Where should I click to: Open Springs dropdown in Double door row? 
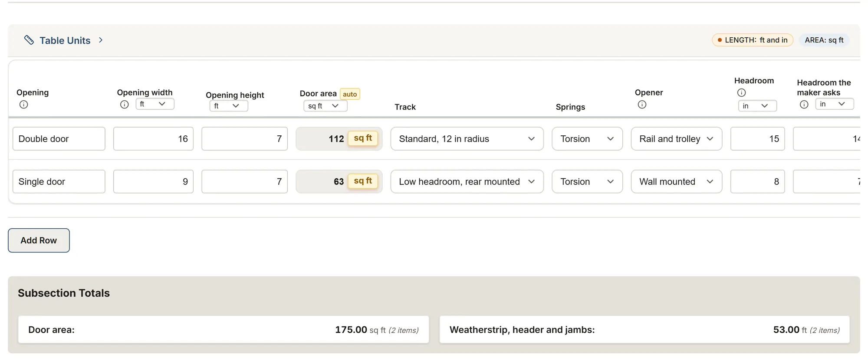click(x=587, y=139)
